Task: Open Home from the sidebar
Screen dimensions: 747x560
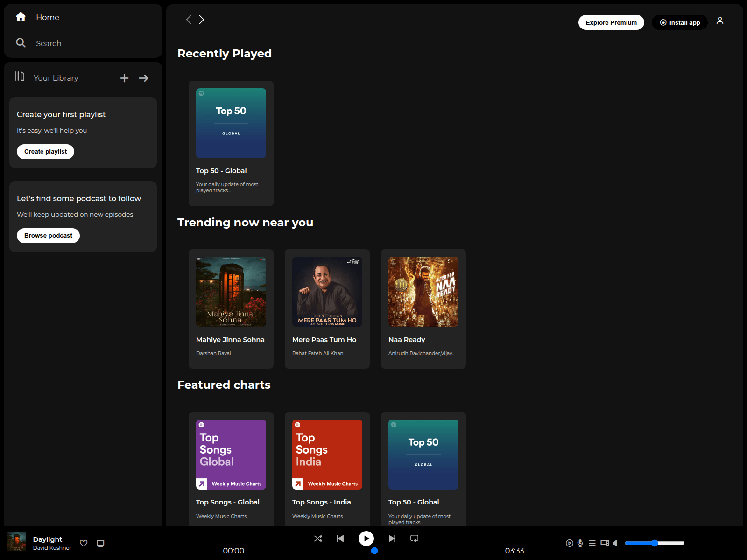Action: [x=48, y=17]
